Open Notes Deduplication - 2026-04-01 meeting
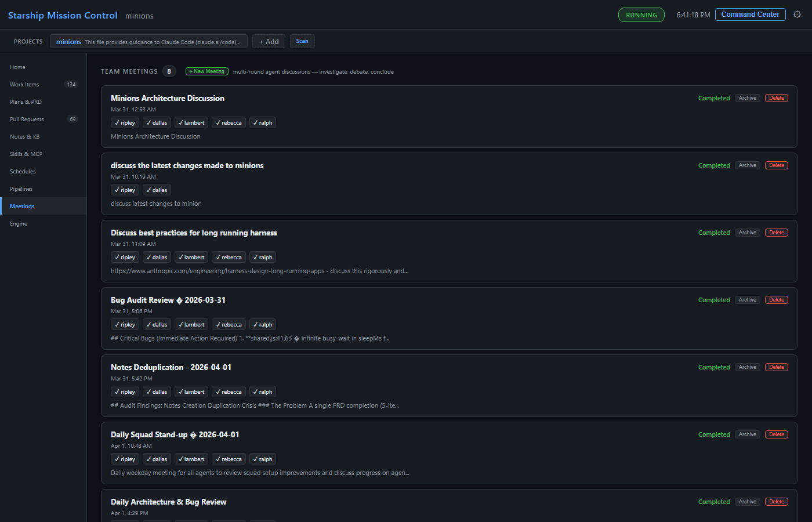Screen dimensions: 812x522 point(171,368)
